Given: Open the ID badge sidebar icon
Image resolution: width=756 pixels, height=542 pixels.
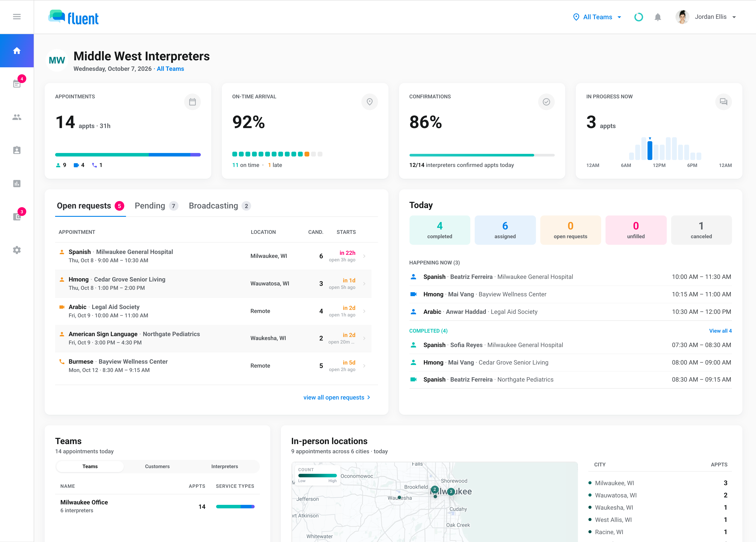Looking at the screenshot, I should coord(17,150).
